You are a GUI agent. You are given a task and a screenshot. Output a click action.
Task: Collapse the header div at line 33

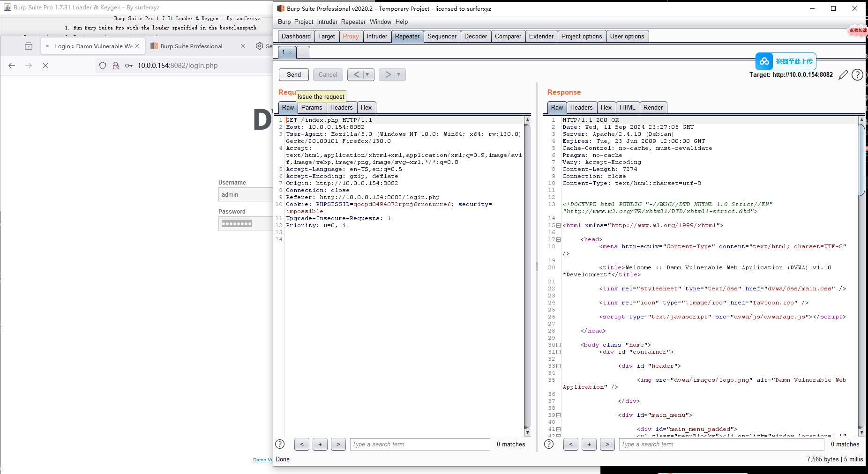[x=558, y=366]
